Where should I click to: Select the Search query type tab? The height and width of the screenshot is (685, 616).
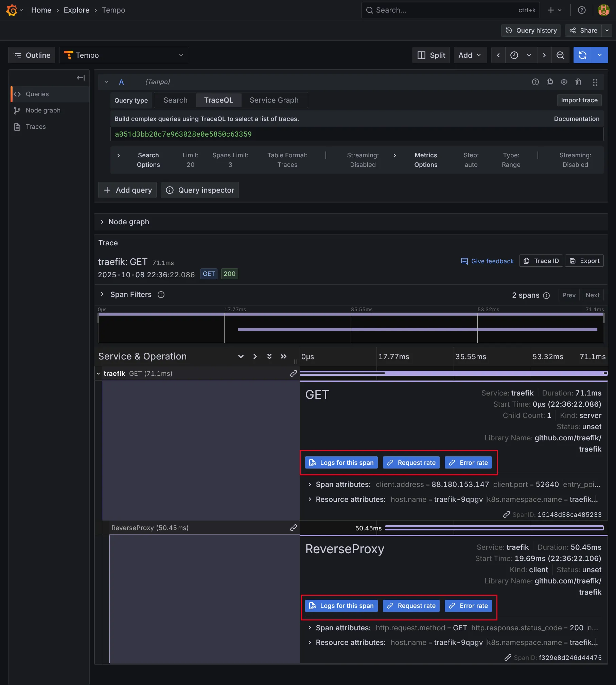click(175, 100)
